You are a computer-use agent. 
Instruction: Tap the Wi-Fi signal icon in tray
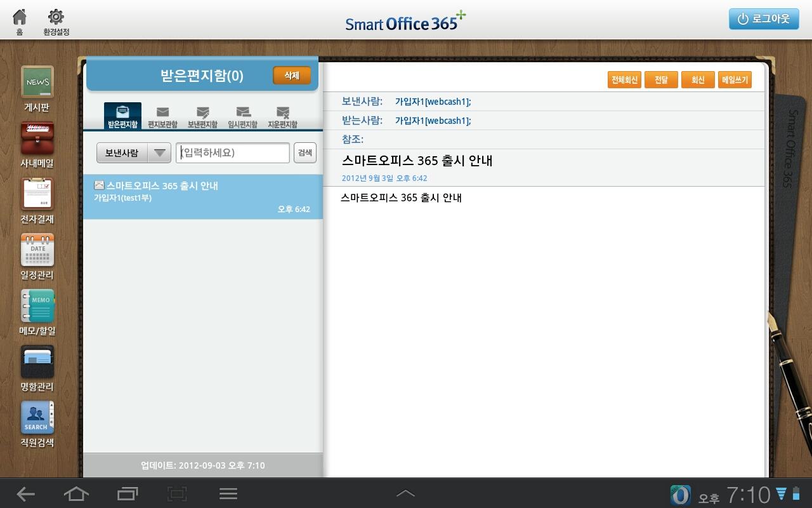click(782, 493)
